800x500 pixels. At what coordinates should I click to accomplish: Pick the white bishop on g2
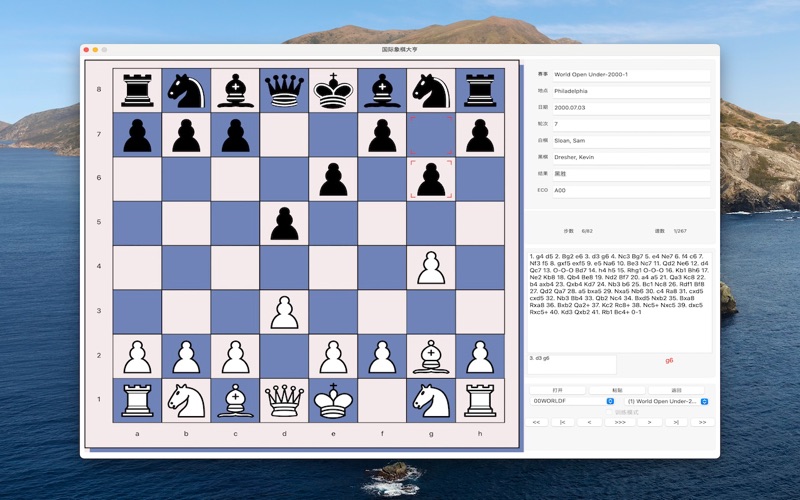coord(431,356)
